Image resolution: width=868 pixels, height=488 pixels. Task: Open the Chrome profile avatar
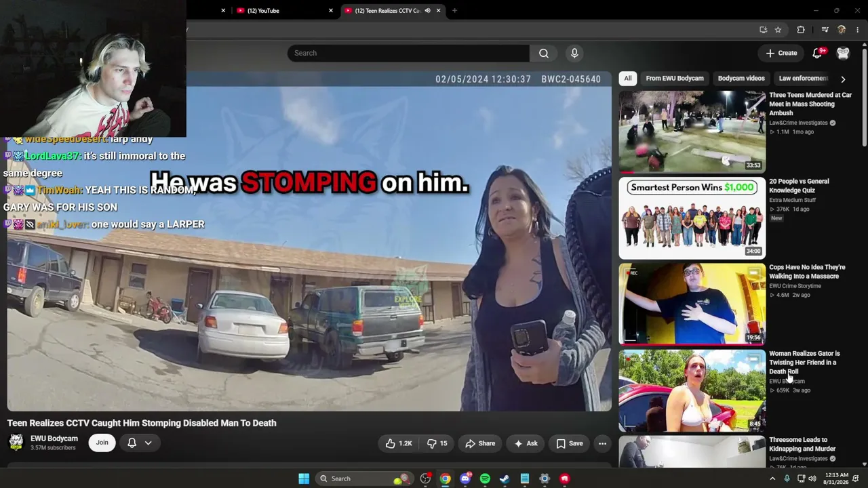point(842,30)
